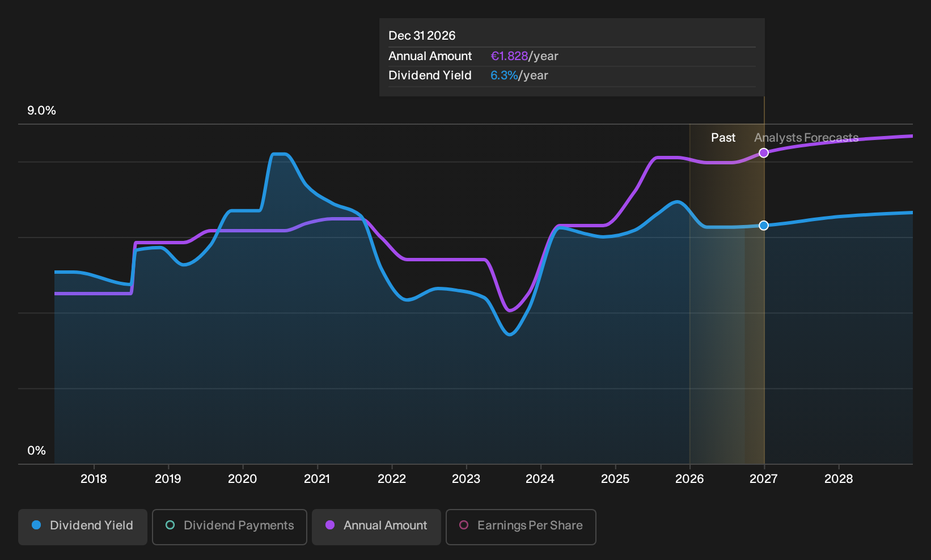This screenshot has height=560, width=931.
Task: Click the 2025 x-axis label
Action: click(615, 479)
